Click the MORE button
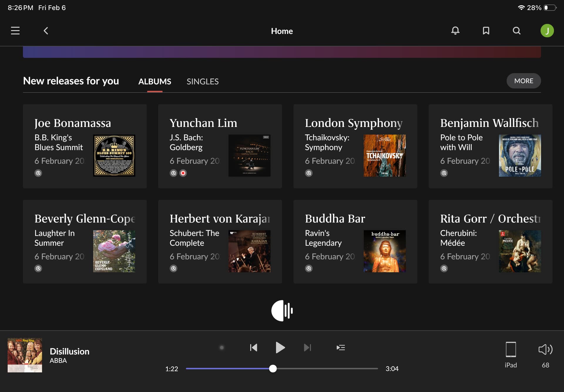Screen dimensions: 564x392 coord(523,81)
